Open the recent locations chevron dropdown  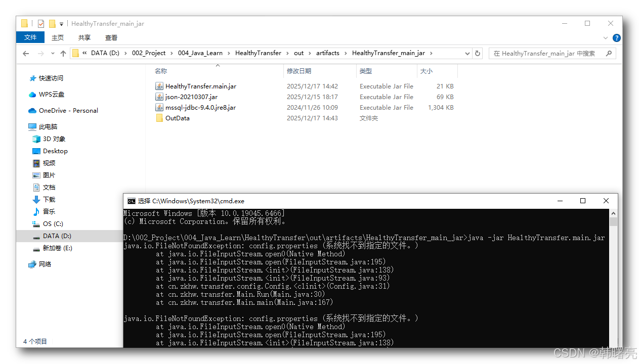pyautogui.click(x=52, y=53)
